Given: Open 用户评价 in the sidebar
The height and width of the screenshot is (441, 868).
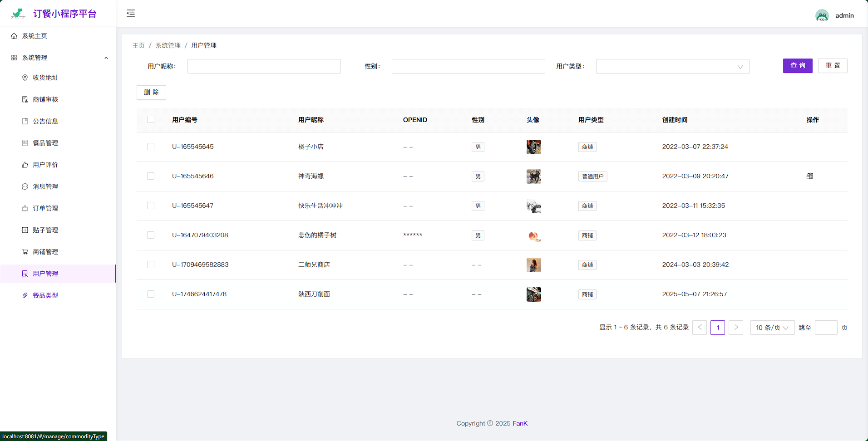Looking at the screenshot, I should point(45,165).
